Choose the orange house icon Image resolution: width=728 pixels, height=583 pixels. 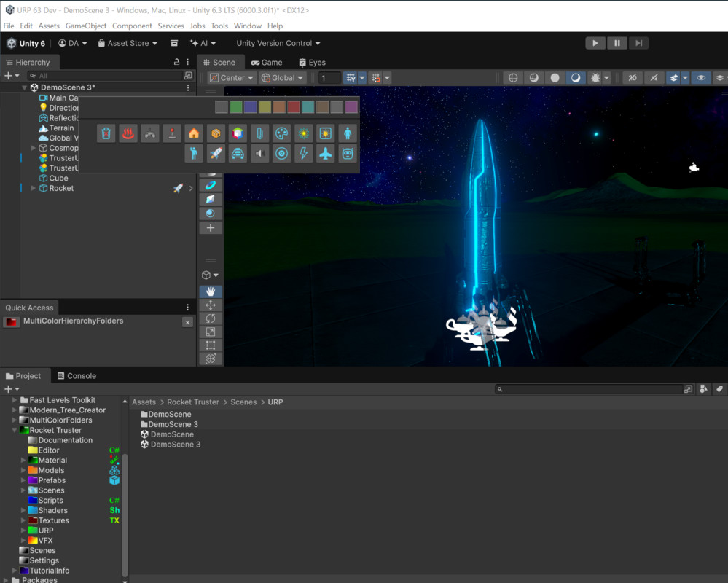194,134
